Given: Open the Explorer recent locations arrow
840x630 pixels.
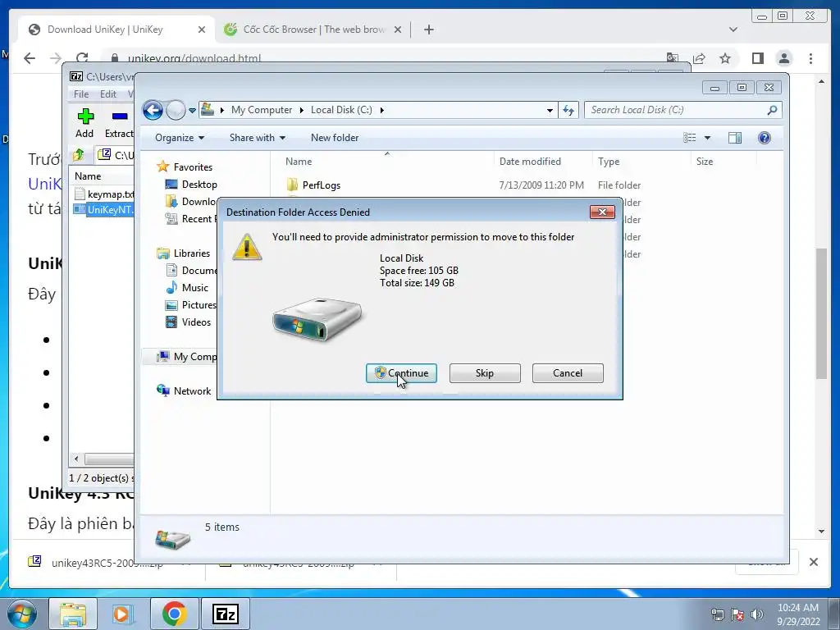Looking at the screenshot, I should [x=192, y=111].
